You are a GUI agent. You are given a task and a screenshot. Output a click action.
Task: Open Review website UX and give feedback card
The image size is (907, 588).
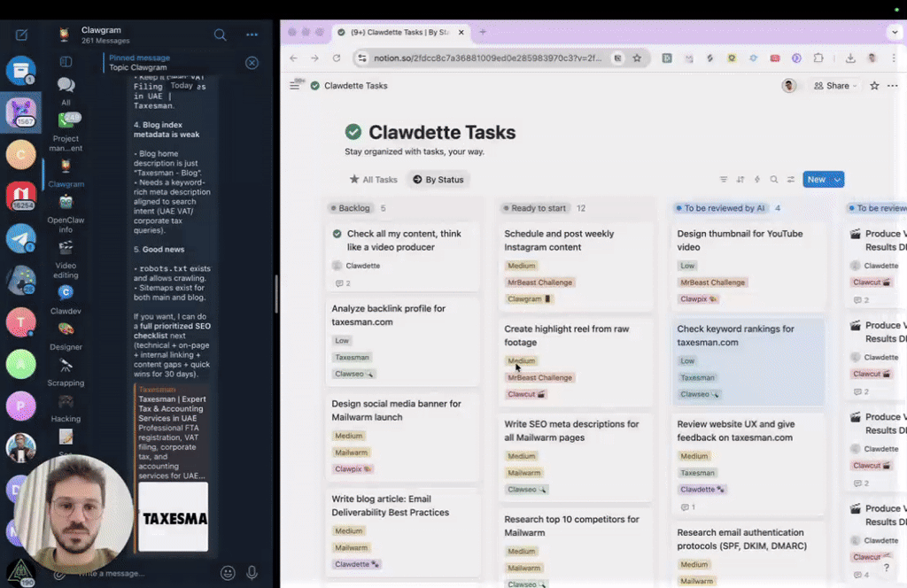coord(748,466)
